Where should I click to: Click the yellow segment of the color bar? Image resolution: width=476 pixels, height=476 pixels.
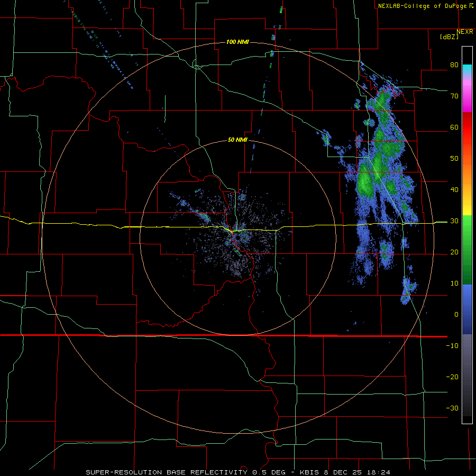467,207
